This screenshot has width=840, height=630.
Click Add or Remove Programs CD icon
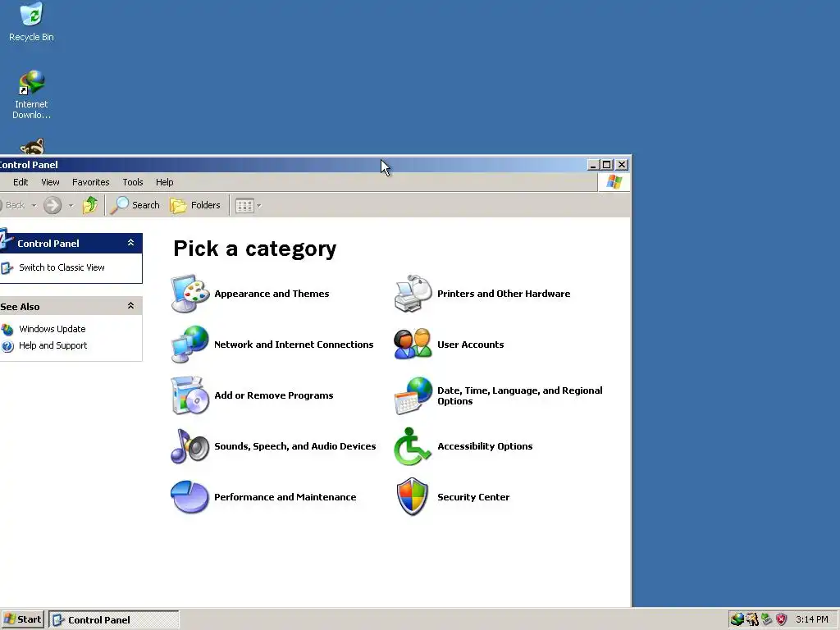point(189,395)
